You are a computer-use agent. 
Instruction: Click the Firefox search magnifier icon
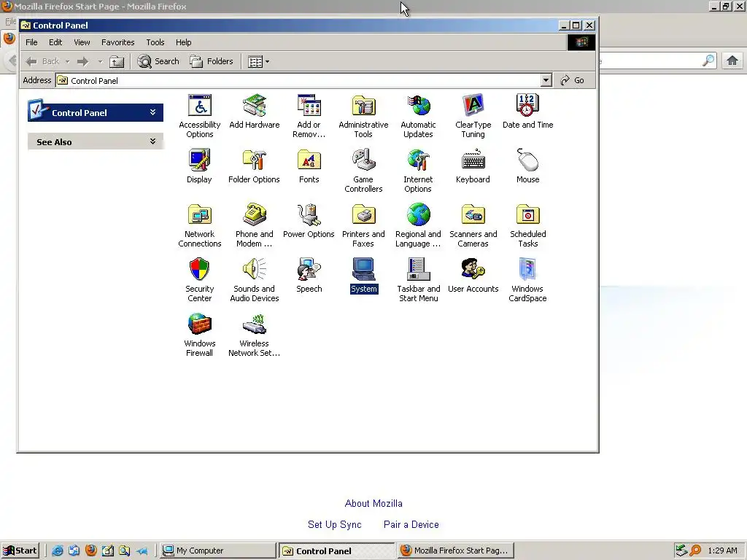click(708, 61)
